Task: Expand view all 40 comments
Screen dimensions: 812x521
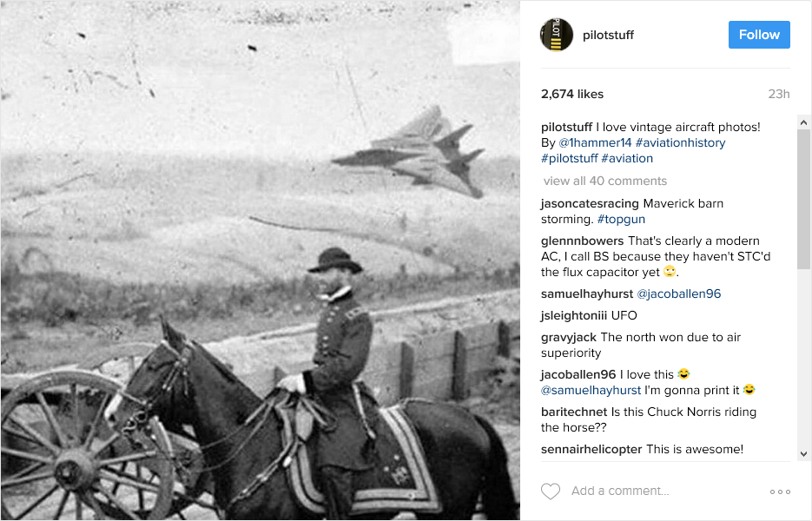Action: click(604, 181)
